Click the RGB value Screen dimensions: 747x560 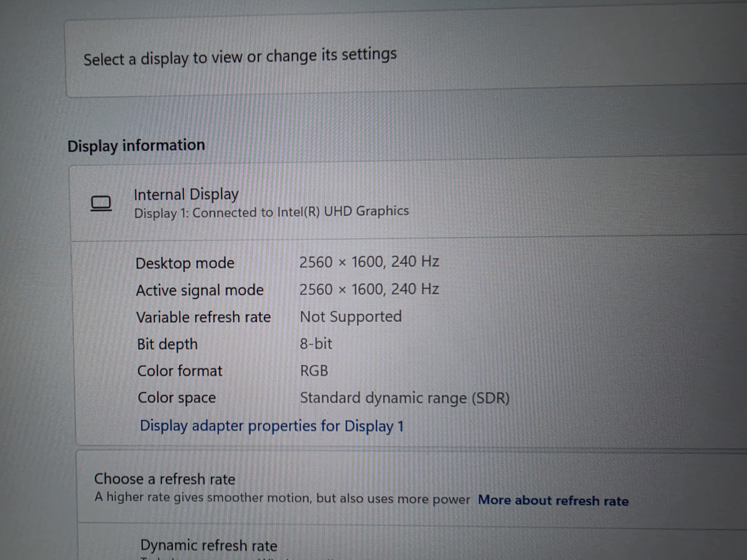[x=314, y=371]
